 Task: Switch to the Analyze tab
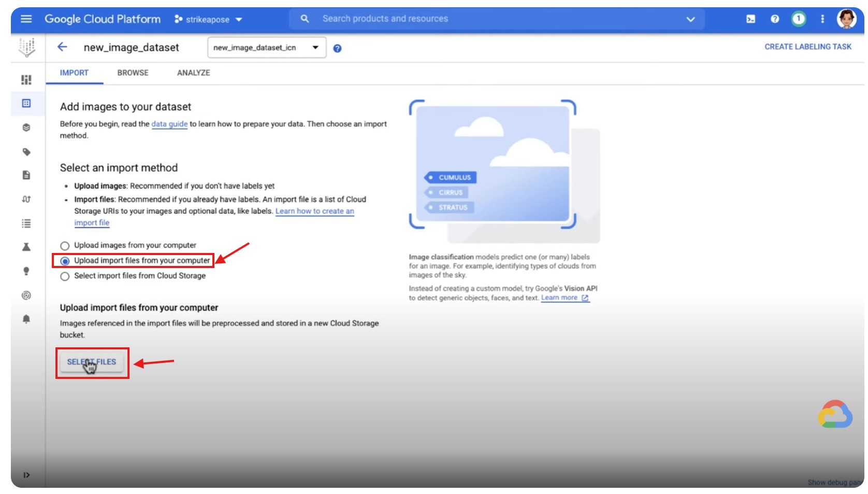(x=193, y=73)
